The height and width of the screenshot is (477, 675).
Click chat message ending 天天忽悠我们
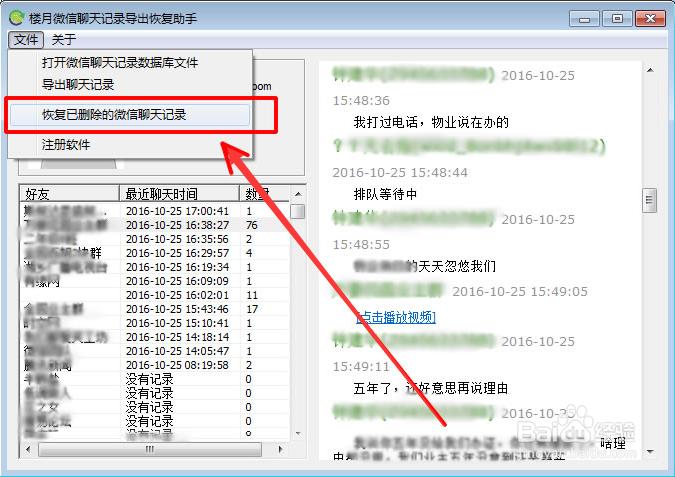coord(424,266)
